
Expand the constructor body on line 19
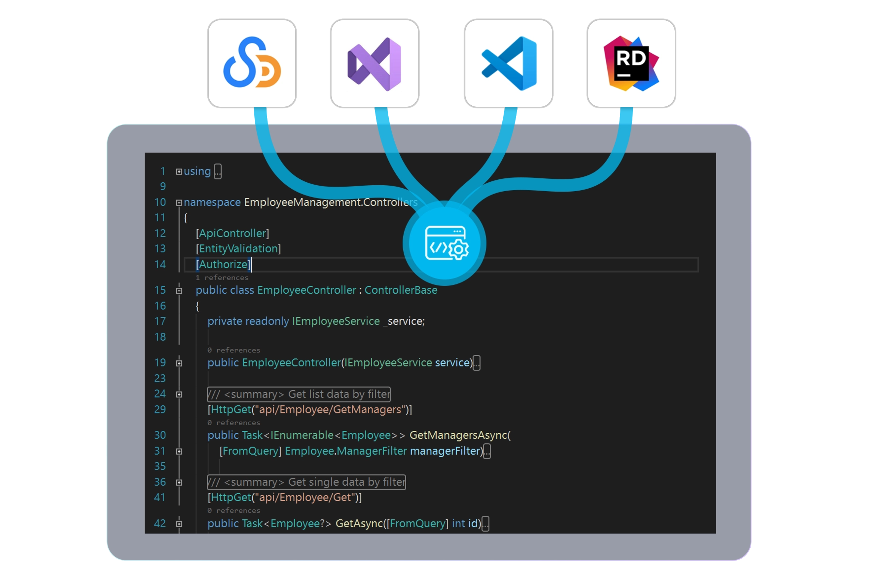coord(179,363)
